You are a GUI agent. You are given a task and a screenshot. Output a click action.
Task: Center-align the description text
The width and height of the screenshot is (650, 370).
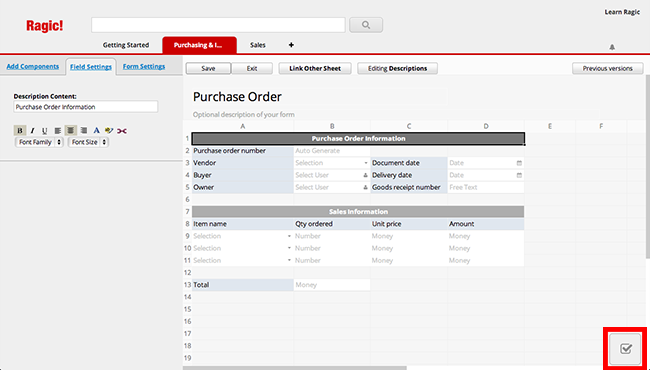(x=71, y=131)
